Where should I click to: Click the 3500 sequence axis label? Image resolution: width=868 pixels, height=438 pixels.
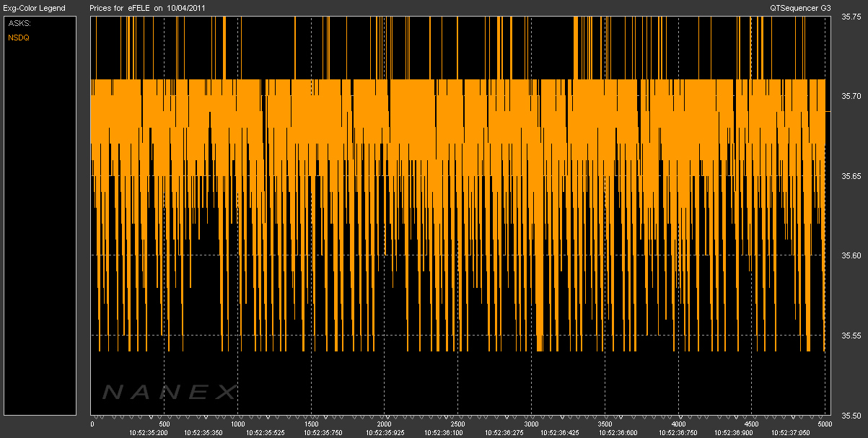pos(605,425)
